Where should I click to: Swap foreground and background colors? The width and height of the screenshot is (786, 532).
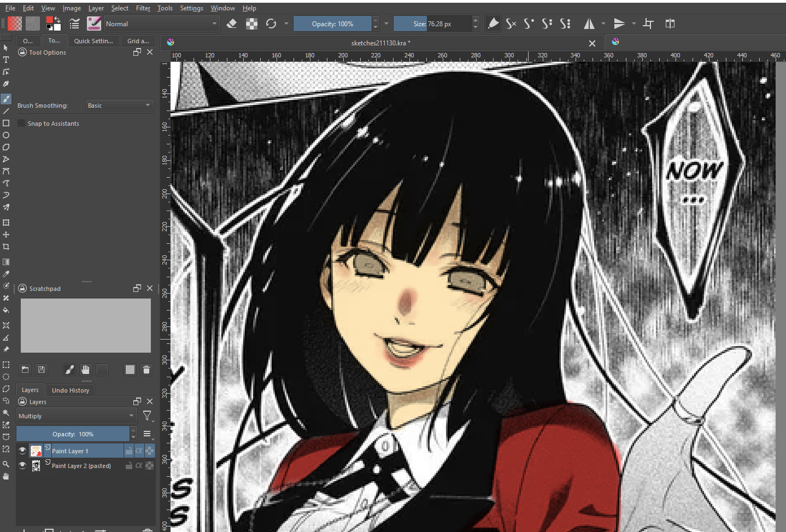click(x=57, y=20)
